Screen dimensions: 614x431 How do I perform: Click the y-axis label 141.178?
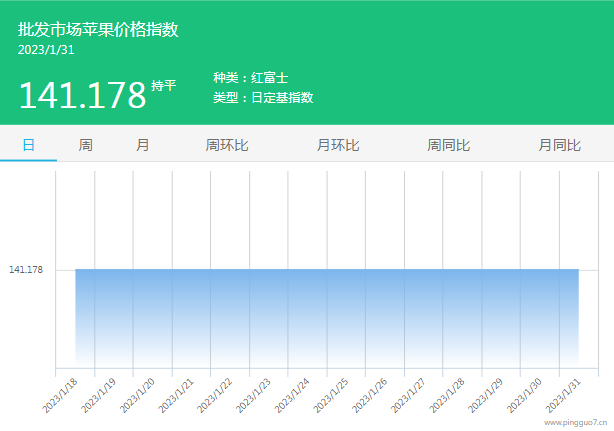26,270
